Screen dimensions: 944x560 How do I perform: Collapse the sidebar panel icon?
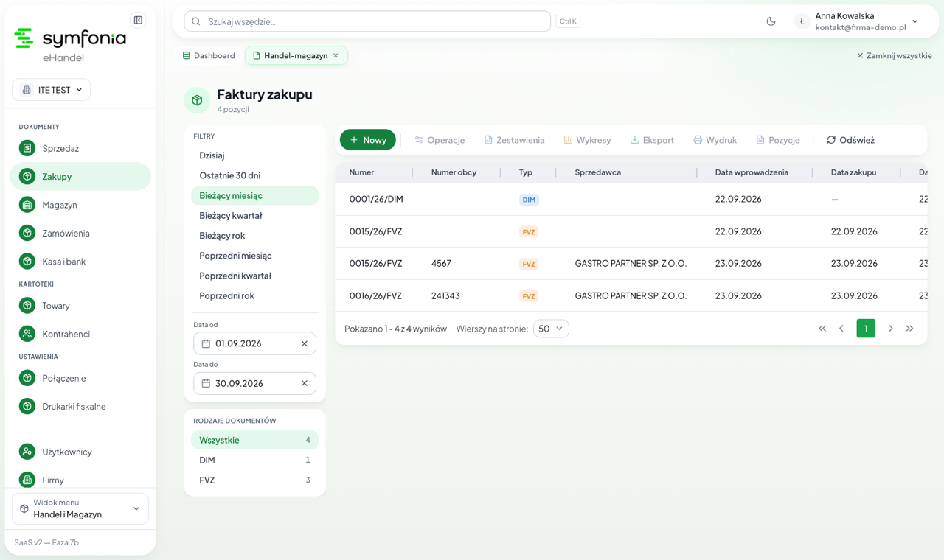coord(138,20)
